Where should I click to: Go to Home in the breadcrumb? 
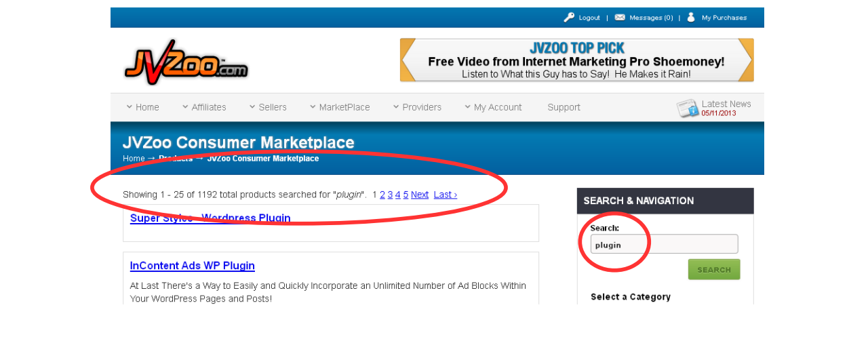[134, 159]
